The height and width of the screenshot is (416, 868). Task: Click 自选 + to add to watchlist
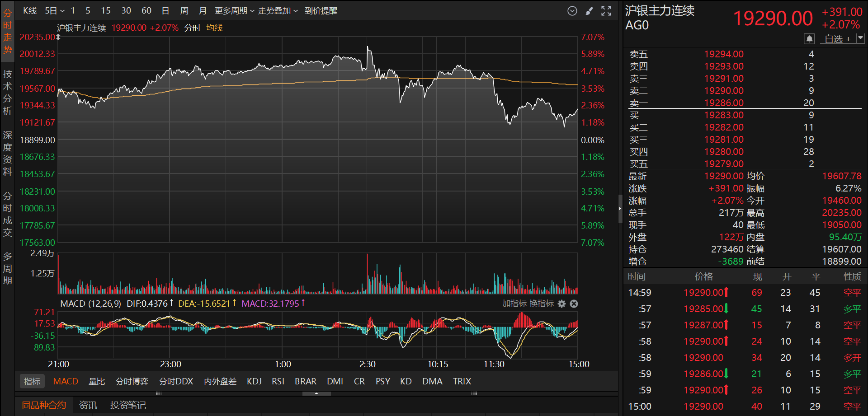[837, 39]
